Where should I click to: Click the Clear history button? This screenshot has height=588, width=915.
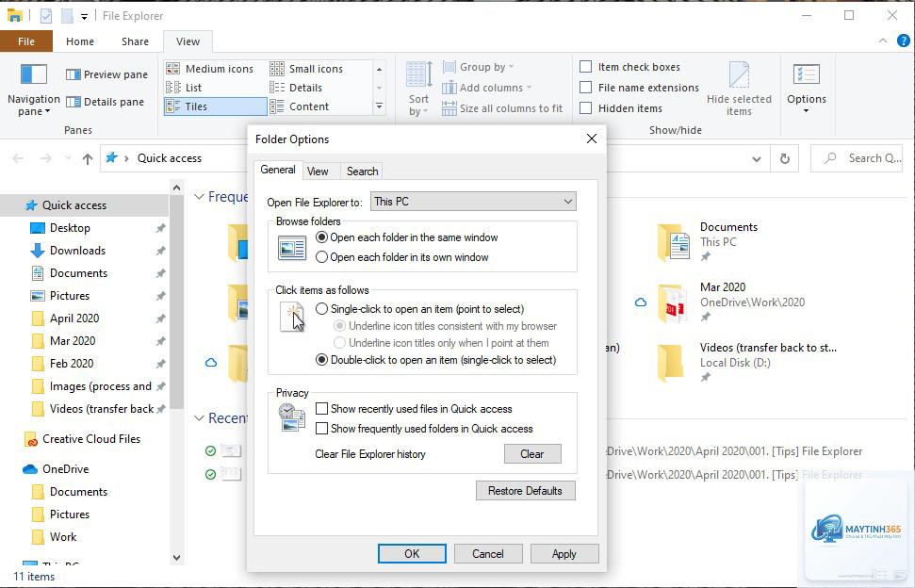tap(532, 454)
